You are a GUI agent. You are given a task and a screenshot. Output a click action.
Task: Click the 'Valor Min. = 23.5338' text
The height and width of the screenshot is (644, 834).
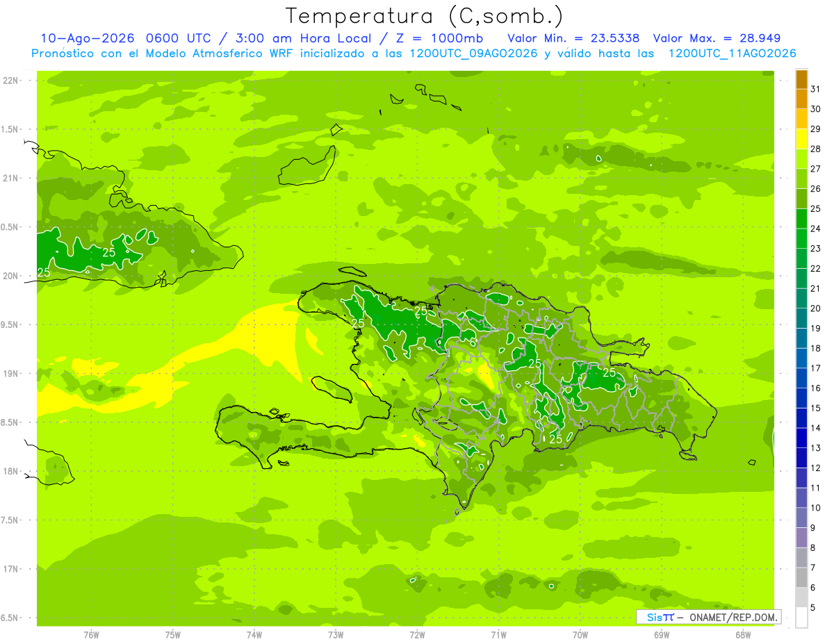[x=573, y=38]
